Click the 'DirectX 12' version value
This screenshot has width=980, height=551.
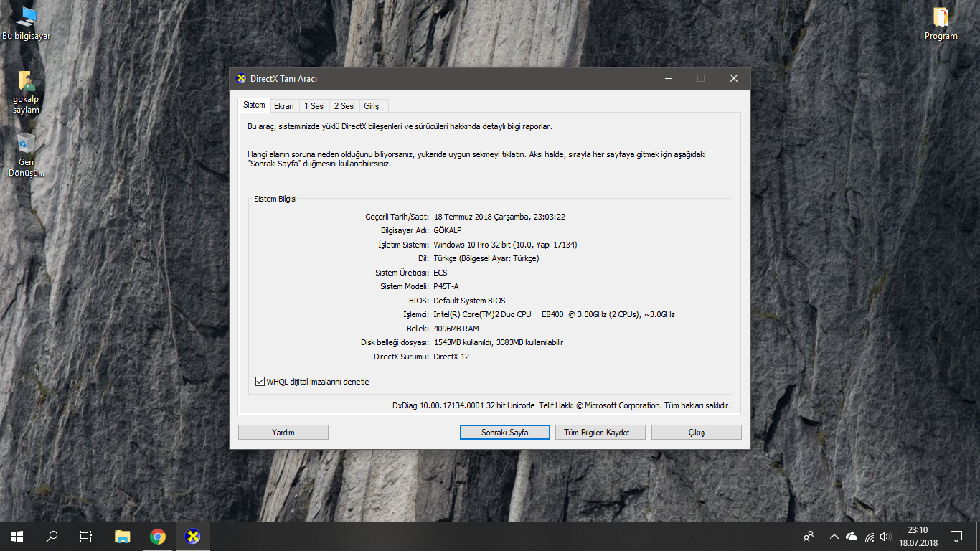click(x=451, y=357)
